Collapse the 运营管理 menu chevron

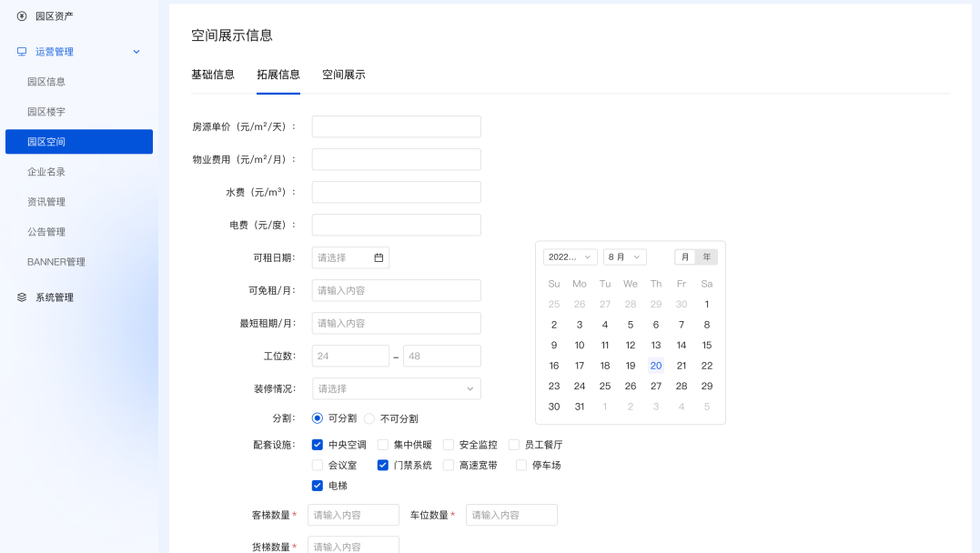pos(136,52)
